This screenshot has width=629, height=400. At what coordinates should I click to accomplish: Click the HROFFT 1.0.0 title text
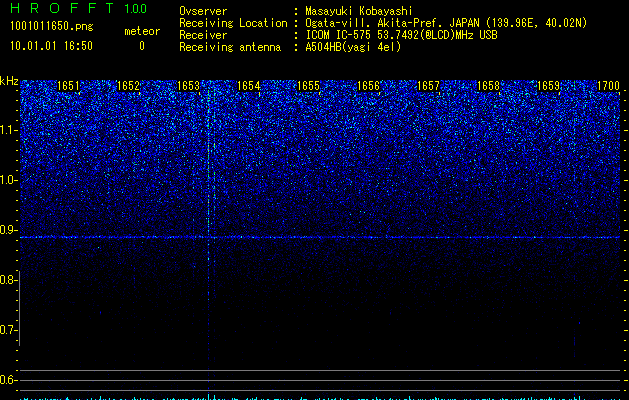(79, 8)
